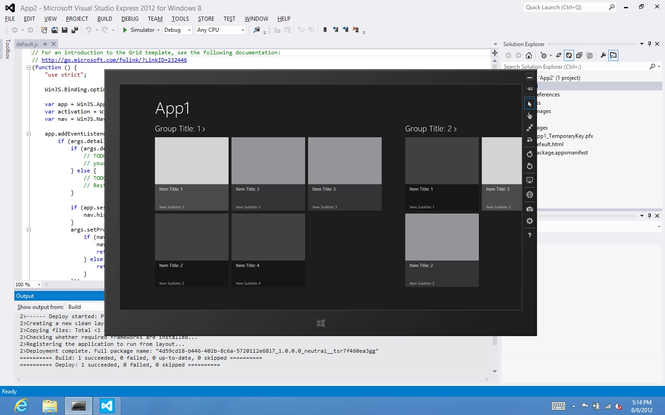Select package.appxmanifest in Solution Explorer
Viewport: 665px width, 415px height.
click(x=562, y=153)
